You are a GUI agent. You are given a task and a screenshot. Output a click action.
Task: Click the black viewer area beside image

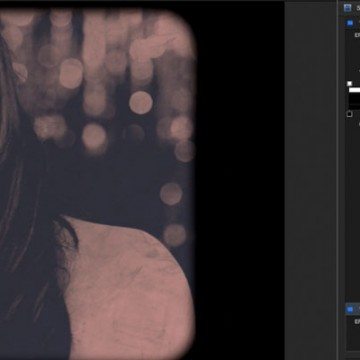point(239,180)
